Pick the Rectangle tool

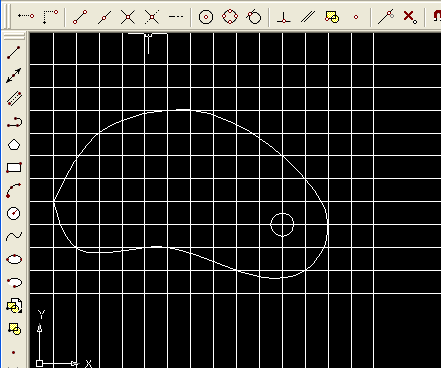[14, 167]
